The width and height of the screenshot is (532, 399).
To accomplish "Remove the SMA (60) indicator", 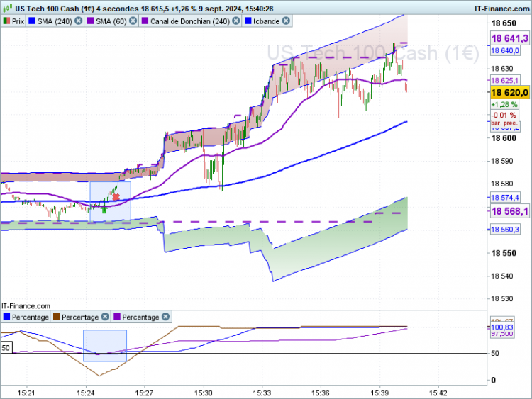I will (131, 21).
